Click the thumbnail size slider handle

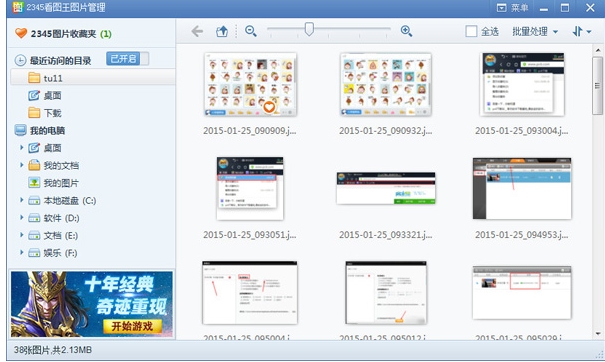pyautogui.click(x=309, y=29)
